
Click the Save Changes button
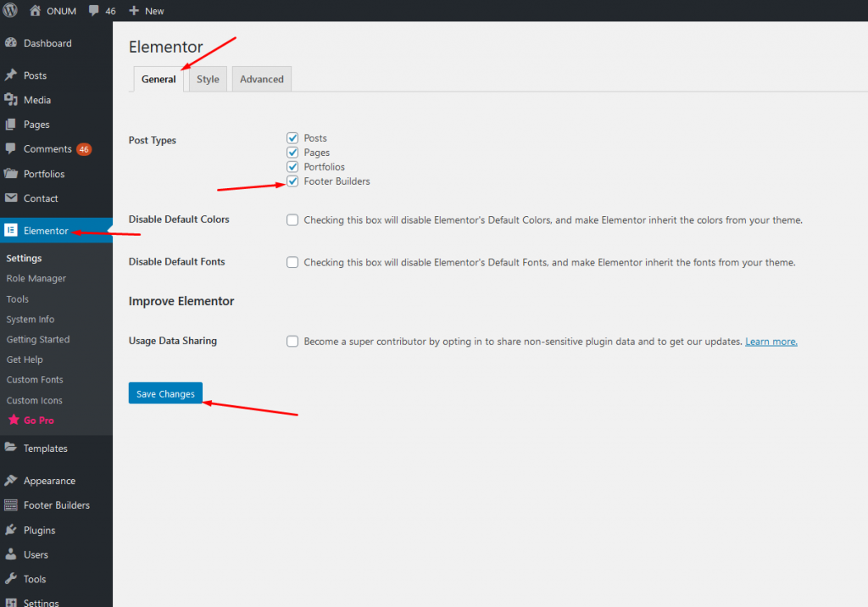(x=165, y=393)
